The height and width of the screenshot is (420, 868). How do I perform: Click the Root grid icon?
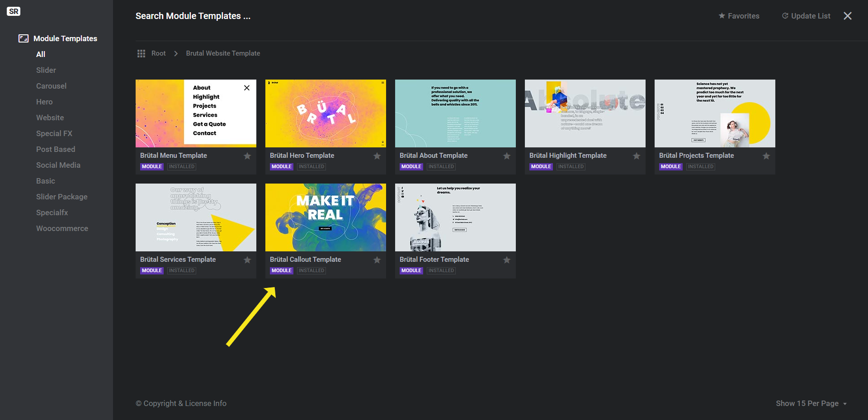(x=141, y=53)
